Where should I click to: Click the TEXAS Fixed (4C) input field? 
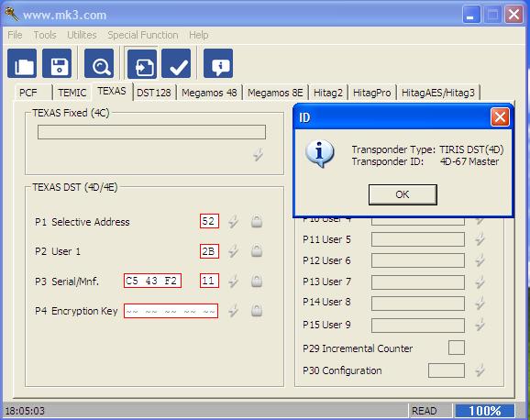(151, 132)
